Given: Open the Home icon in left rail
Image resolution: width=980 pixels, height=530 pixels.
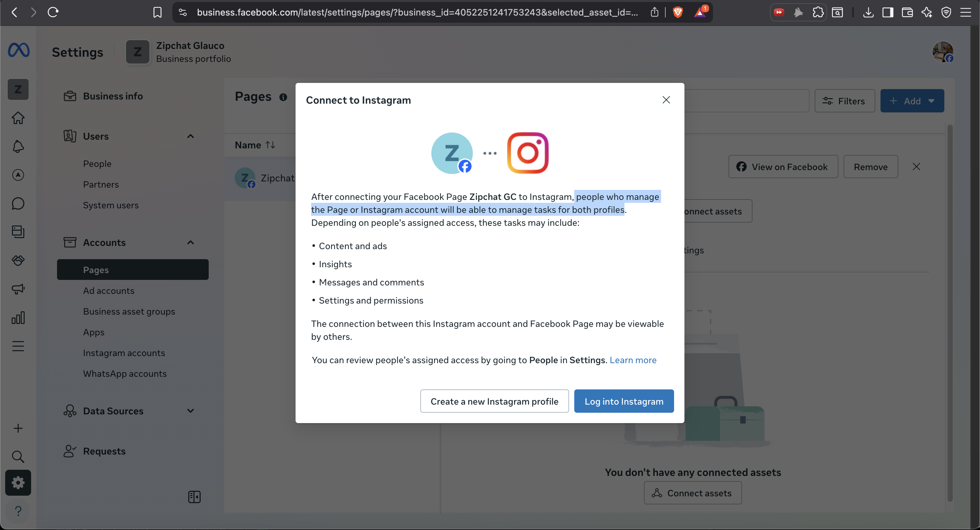Looking at the screenshot, I should pyautogui.click(x=18, y=118).
